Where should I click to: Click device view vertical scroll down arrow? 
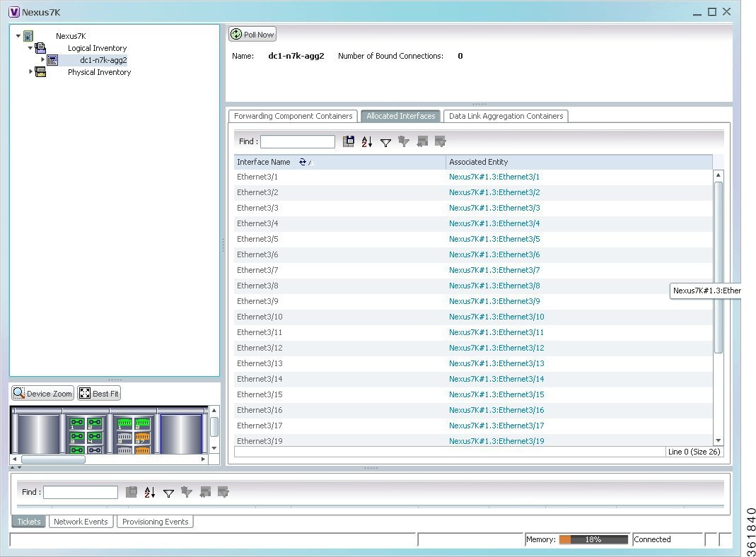coord(214,448)
